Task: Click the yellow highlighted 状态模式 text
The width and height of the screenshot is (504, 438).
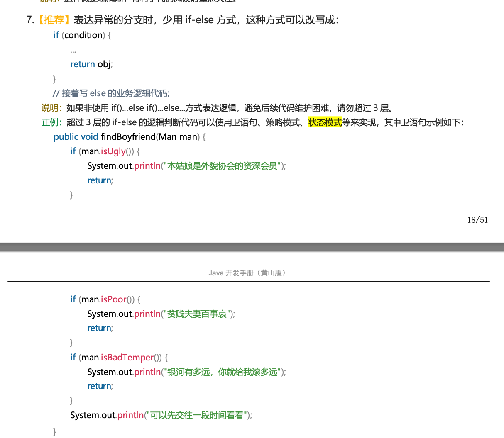Action: pos(325,122)
